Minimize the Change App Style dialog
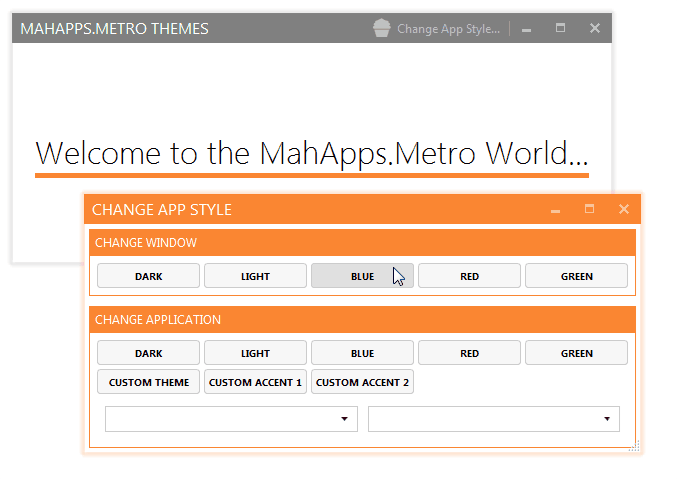 click(556, 210)
